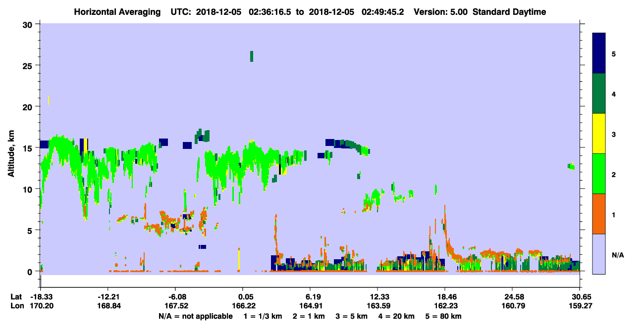Viewport: 644px width, 330px height.
Task: Click the legend text '2 = 1 km'
Action: [x=310, y=316]
